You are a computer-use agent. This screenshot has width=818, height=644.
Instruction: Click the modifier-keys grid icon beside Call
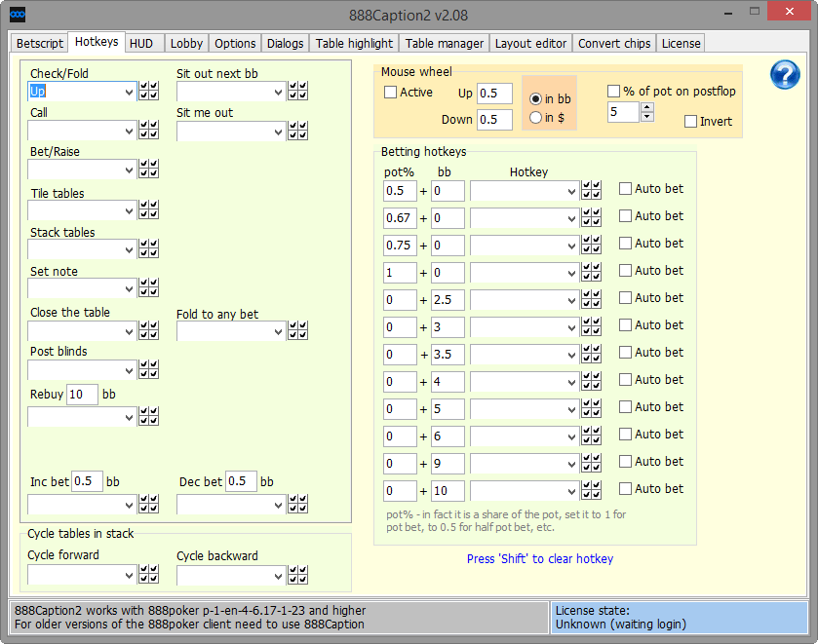[x=148, y=130]
